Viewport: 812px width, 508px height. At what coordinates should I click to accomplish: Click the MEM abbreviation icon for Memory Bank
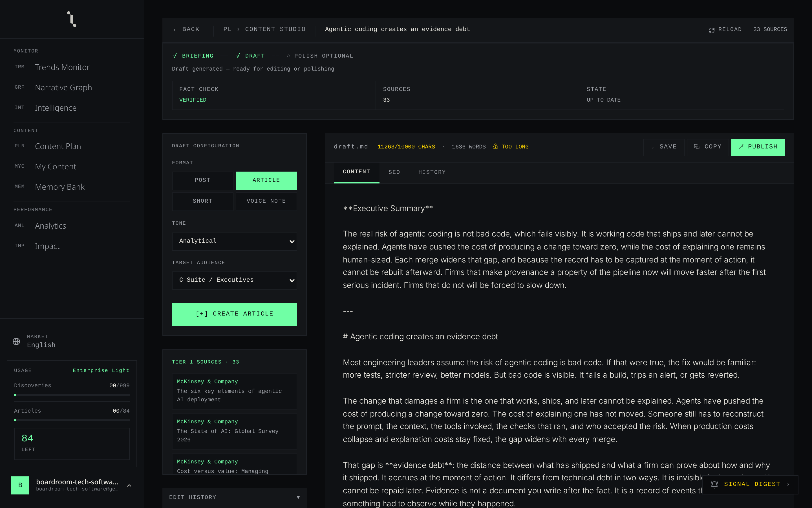(19, 187)
